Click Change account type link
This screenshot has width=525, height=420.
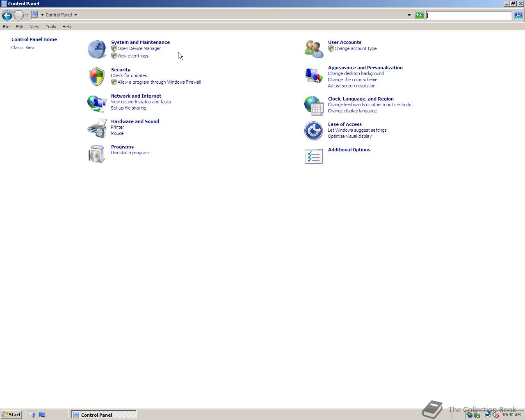[x=355, y=48]
